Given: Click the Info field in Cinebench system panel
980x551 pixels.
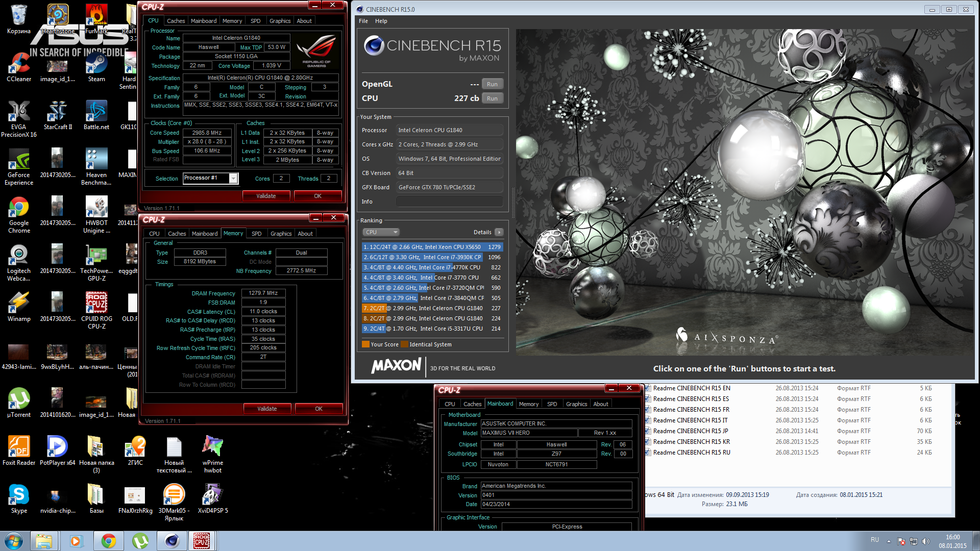Looking at the screenshot, I should (450, 202).
